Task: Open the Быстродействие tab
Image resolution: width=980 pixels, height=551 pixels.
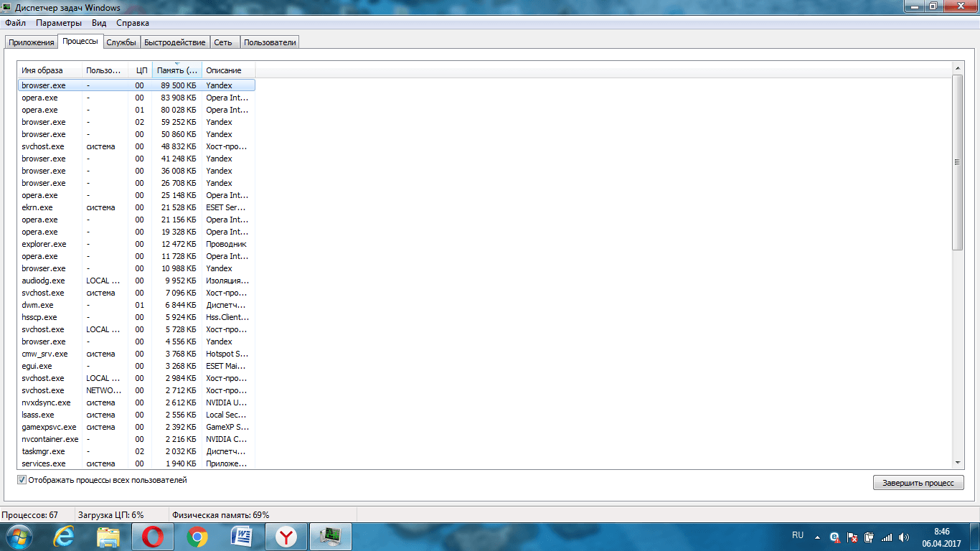Action: [x=175, y=42]
